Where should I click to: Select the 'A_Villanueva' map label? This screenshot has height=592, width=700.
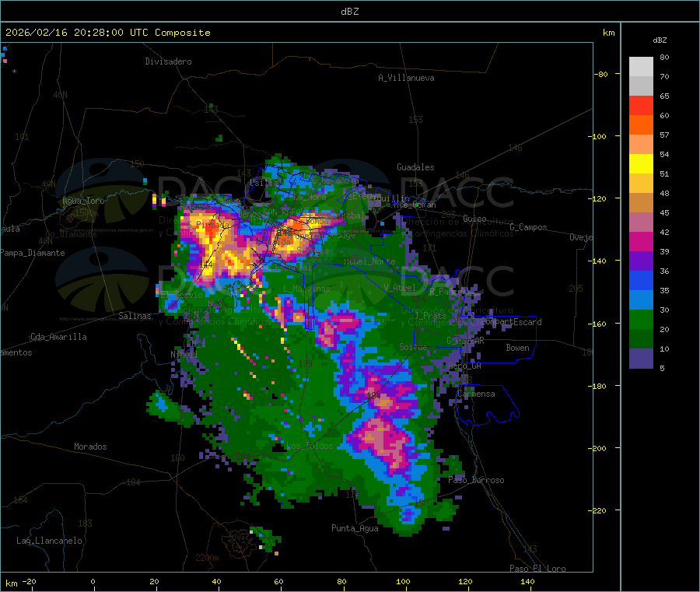(406, 78)
